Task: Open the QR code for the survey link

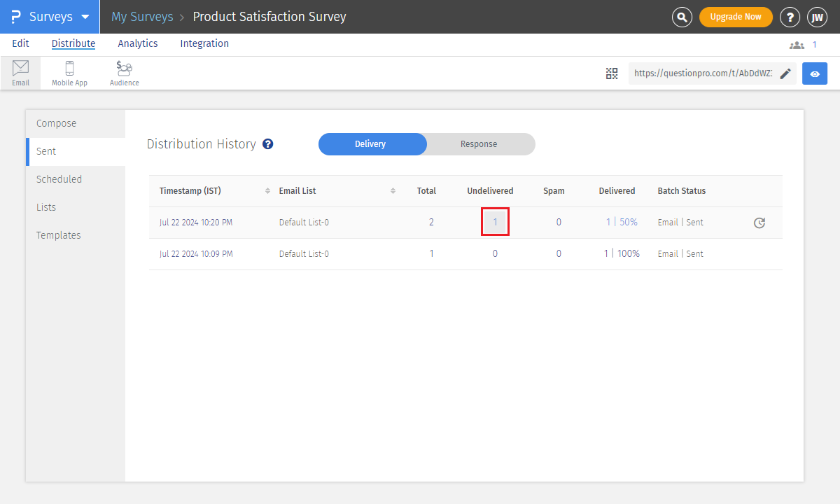Action: 612,73
